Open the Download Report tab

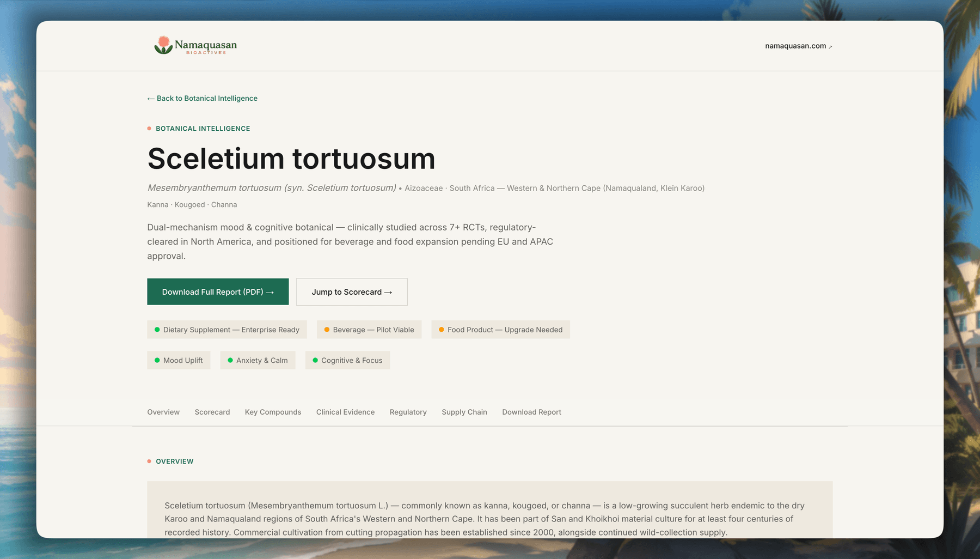[x=531, y=412]
